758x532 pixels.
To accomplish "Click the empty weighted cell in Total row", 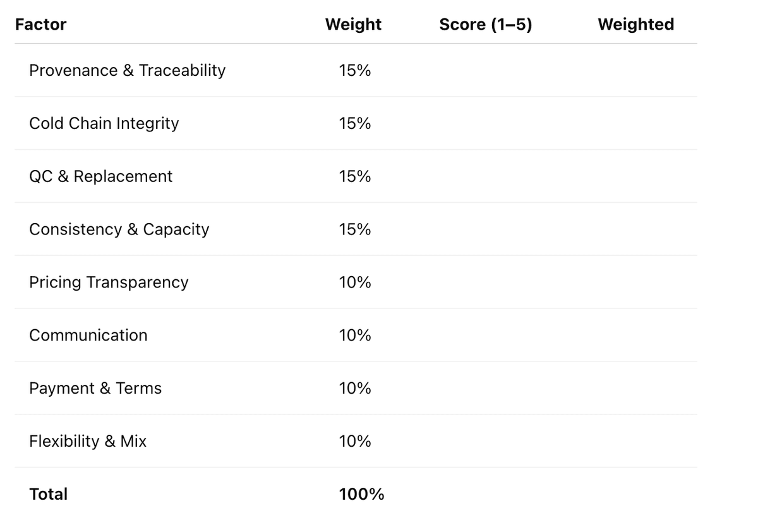I will pyautogui.click(x=635, y=494).
